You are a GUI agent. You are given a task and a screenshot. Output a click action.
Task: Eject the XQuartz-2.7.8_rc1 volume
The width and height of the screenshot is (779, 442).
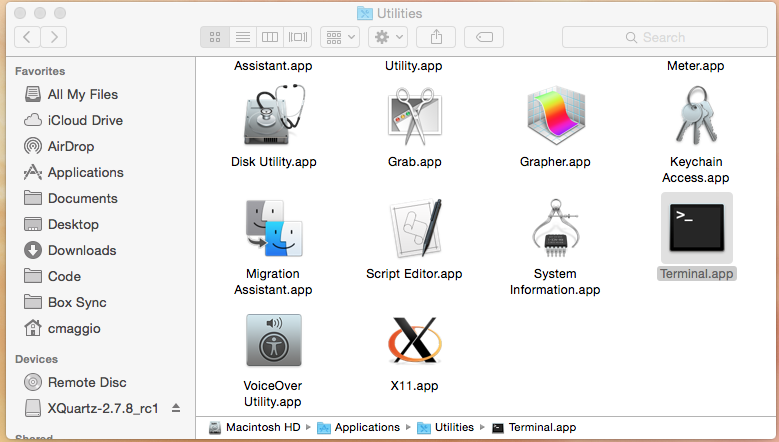pos(176,408)
